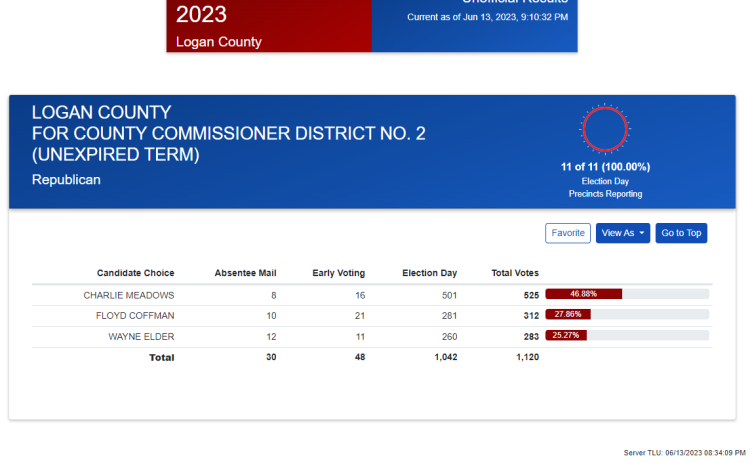
Task: Click the Favorite button
Action: click(x=568, y=233)
